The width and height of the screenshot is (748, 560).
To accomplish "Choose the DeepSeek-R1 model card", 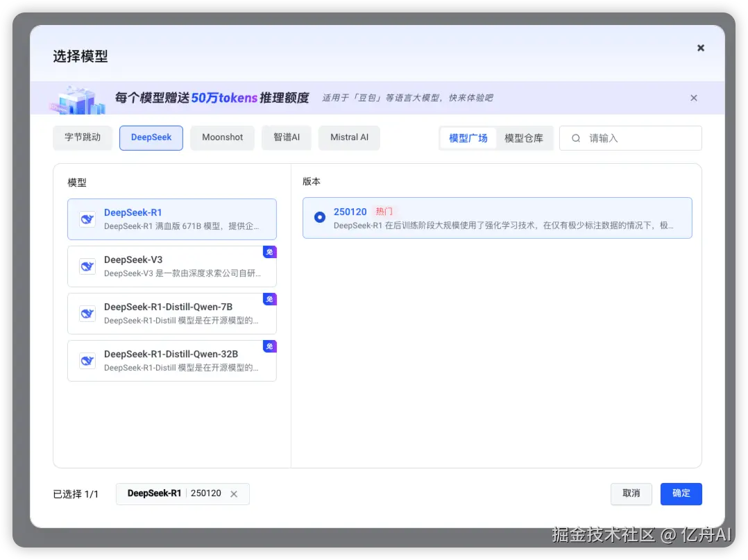I will [172, 219].
